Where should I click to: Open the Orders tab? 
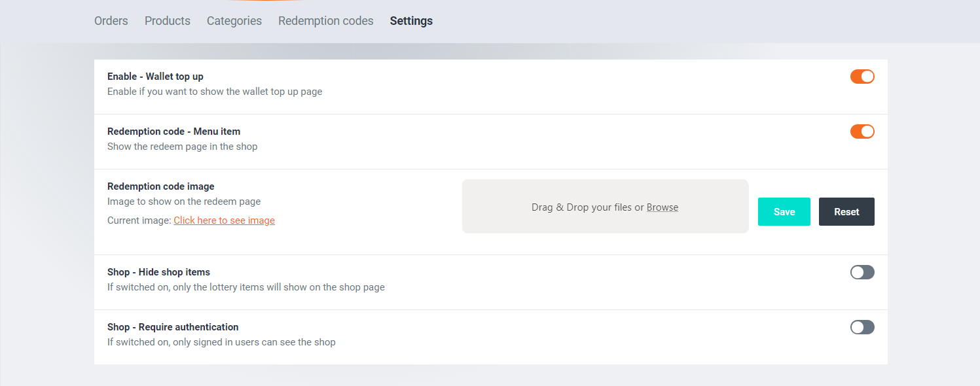(x=111, y=21)
